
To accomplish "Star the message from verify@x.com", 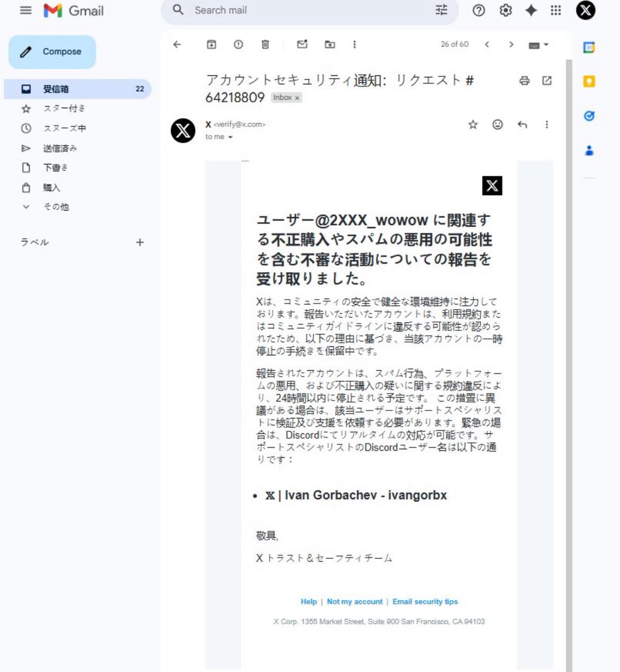I will (473, 125).
